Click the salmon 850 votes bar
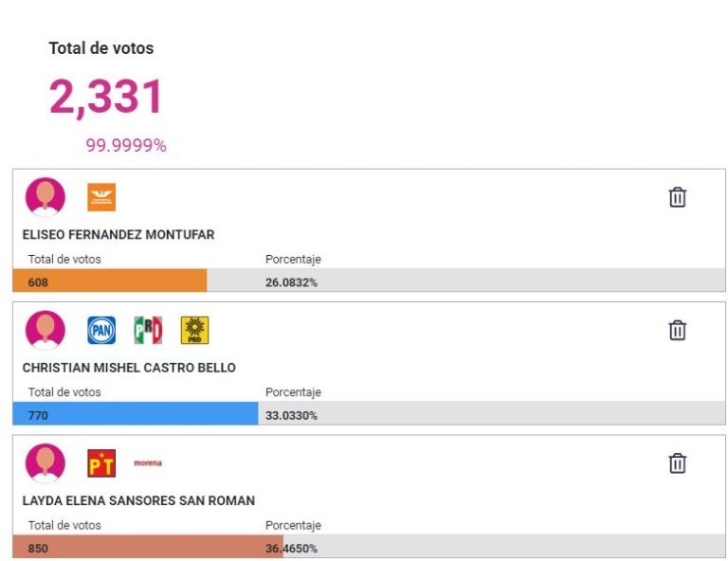728x561 pixels. point(148,547)
